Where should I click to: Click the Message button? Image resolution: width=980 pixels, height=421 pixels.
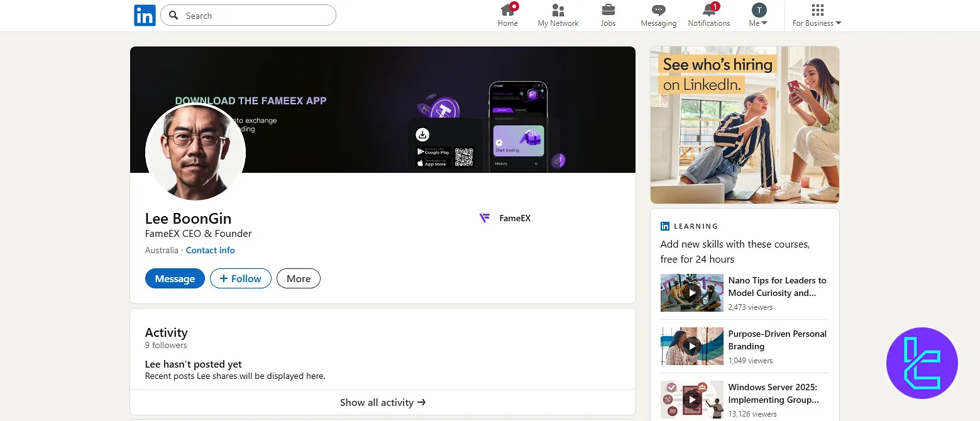pyautogui.click(x=175, y=278)
